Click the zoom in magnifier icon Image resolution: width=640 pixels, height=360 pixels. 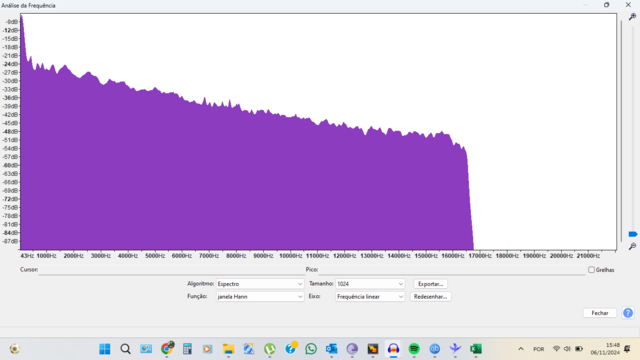point(632,17)
